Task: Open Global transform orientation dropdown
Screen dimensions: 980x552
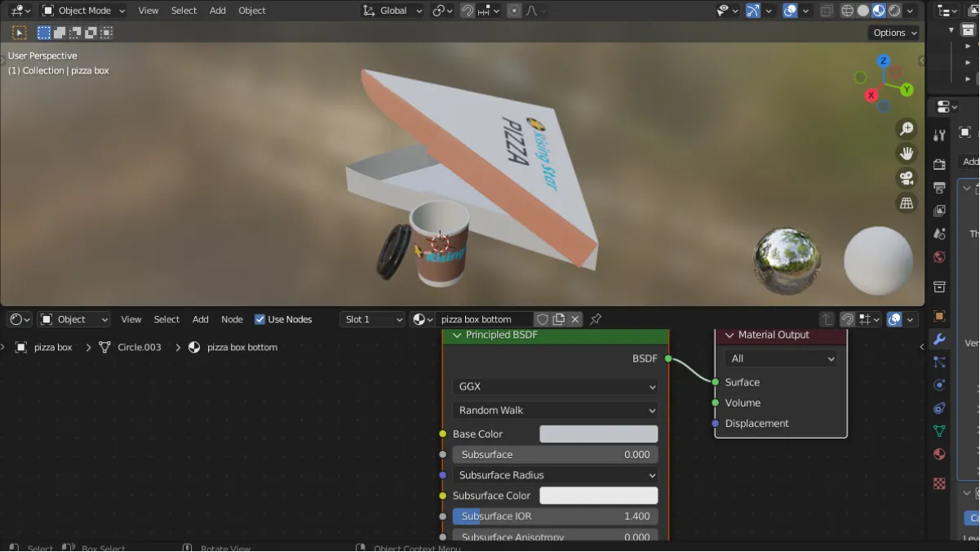Action: tap(392, 11)
